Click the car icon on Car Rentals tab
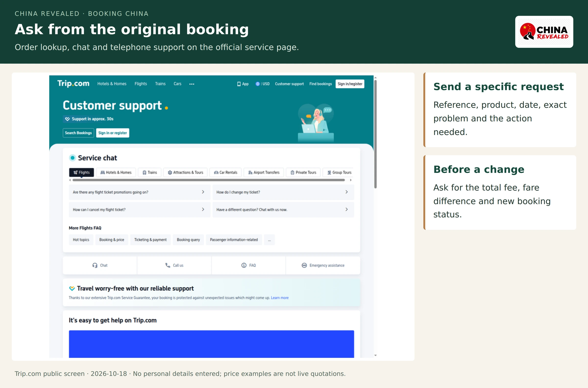 [x=216, y=172]
